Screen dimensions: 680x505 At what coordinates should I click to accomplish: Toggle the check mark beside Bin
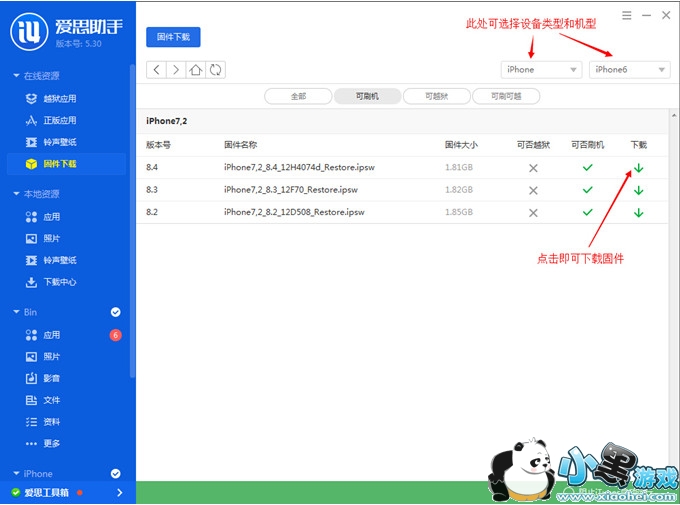pos(115,312)
